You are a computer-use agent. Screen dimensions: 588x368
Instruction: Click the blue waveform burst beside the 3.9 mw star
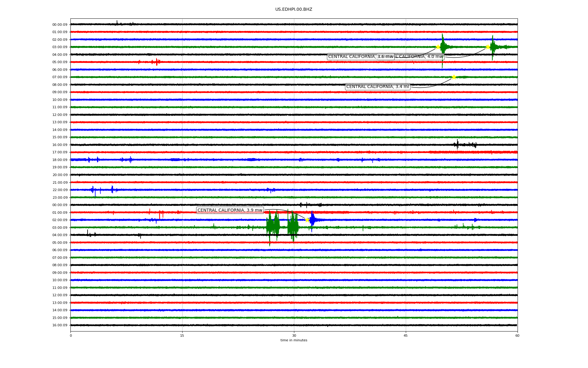tap(313, 220)
